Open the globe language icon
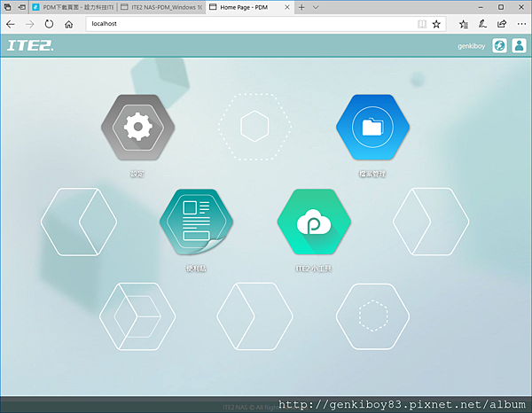The height and width of the screenshot is (413, 532). (x=499, y=45)
